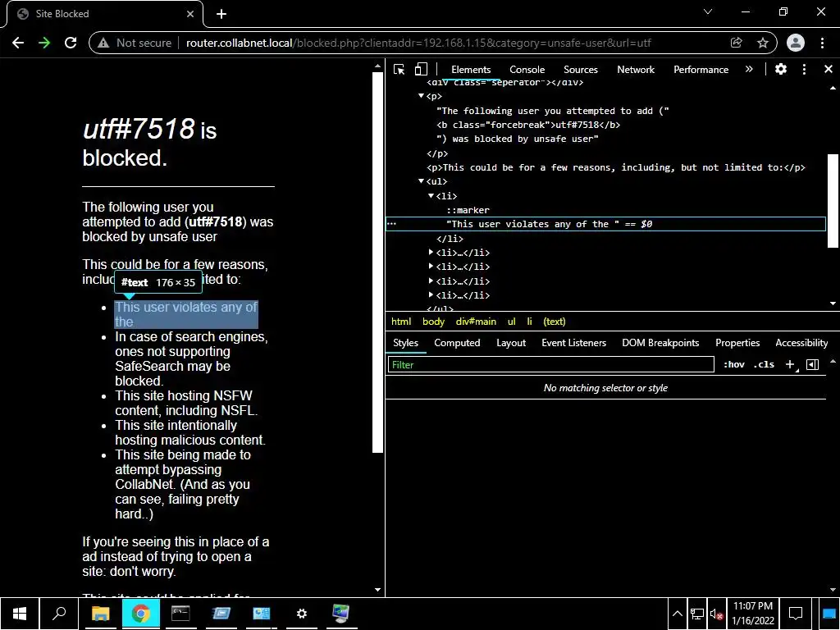
Task: Activate the DevTools element inspector picker
Action: [x=399, y=69]
